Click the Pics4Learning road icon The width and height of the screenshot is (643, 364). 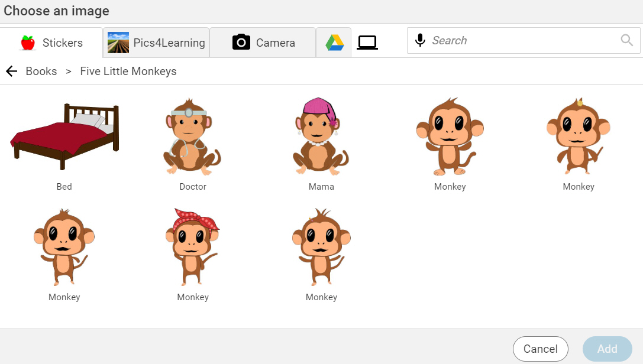point(118,42)
